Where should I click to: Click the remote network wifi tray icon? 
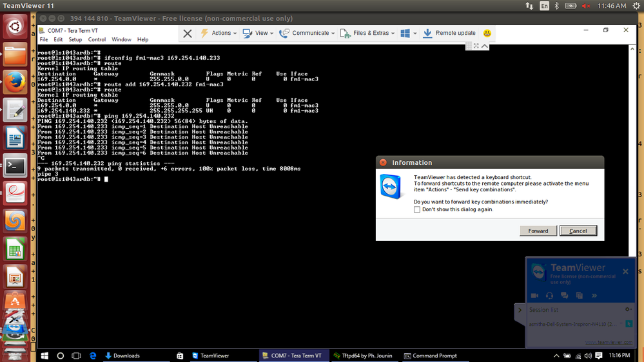coord(578,356)
